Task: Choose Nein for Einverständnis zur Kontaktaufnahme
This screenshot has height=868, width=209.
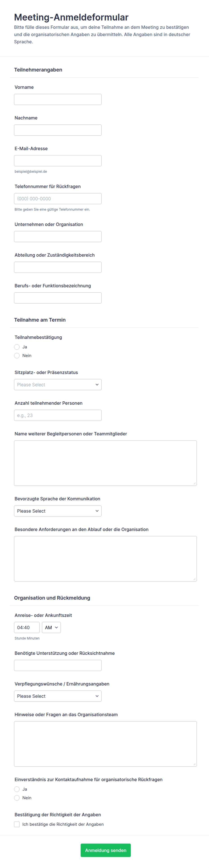Action: click(x=17, y=798)
